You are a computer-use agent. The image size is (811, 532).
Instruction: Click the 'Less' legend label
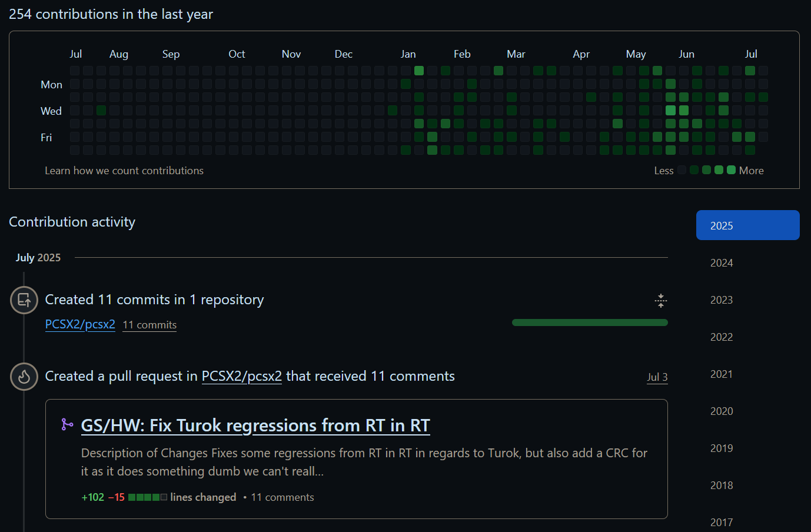pyautogui.click(x=664, y=171)
